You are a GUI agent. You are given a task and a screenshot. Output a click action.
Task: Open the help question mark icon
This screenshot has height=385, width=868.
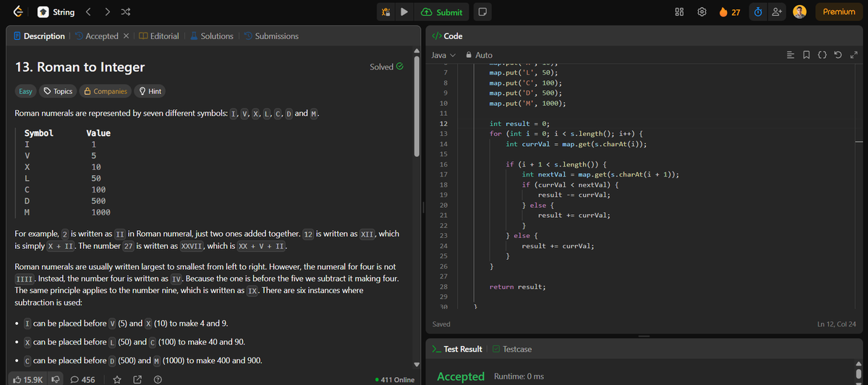[x=157, y=379]
